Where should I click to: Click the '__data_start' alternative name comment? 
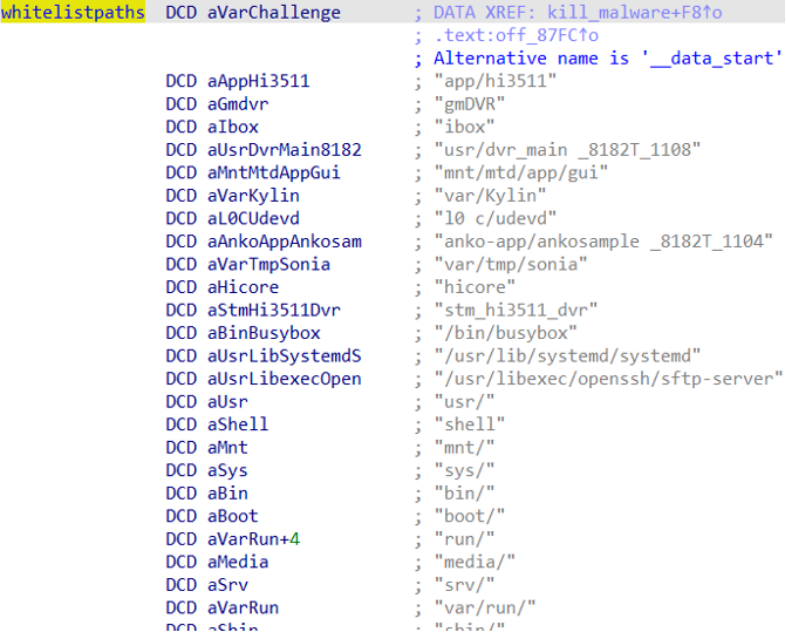pos(608,58)
